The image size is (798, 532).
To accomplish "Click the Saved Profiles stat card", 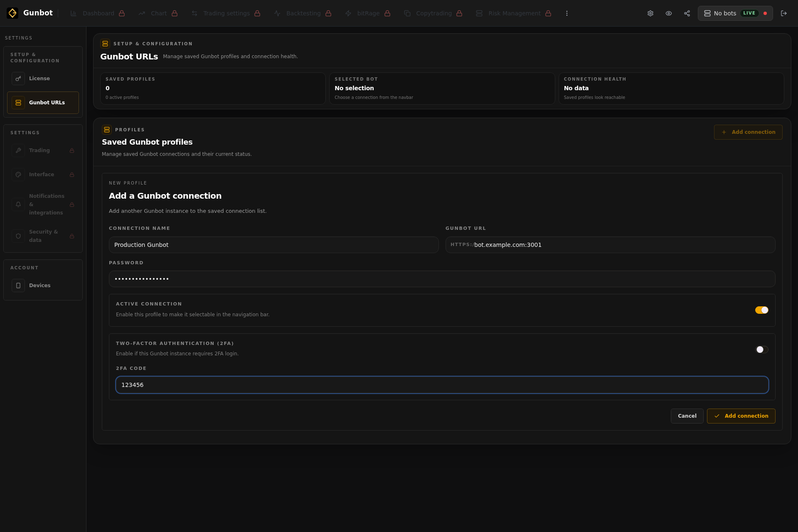I will click(x=213, y=89).
